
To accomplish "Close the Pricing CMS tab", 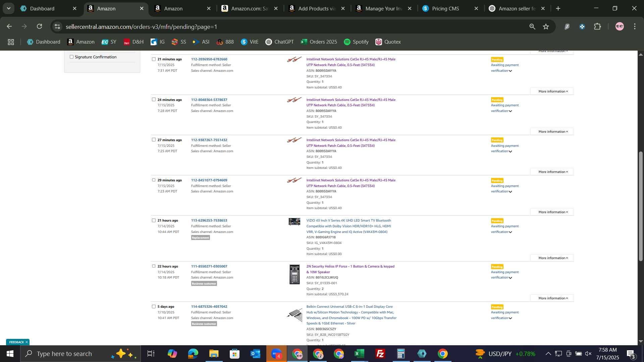I will tap(476, 8).
